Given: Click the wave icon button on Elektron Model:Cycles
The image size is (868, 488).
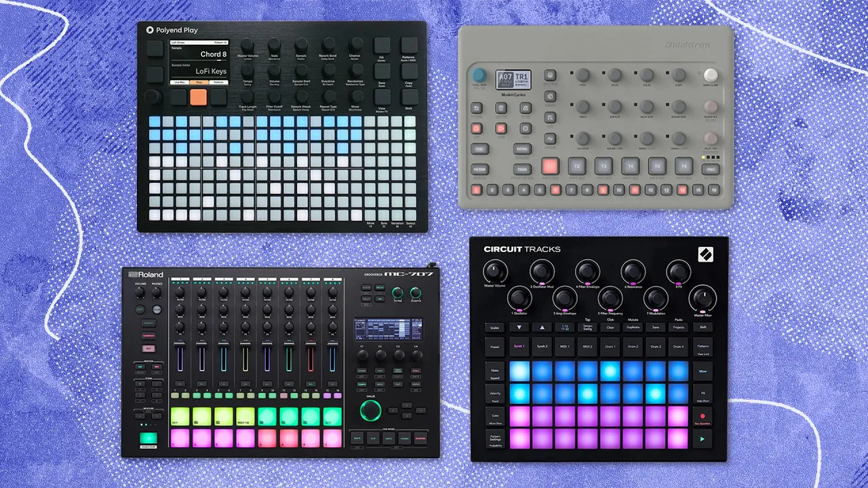Looking at the screenshot, I should (x=550, y=138).
